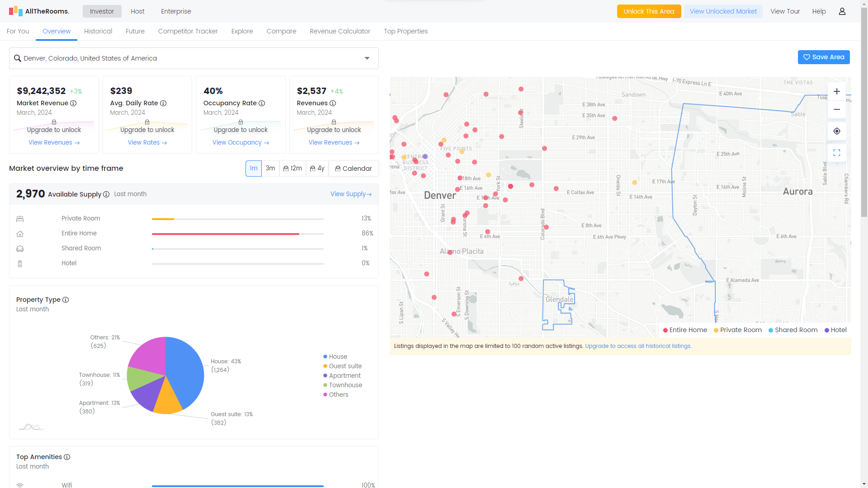The height and width of the screenshot is (488, 868).
Task: Switch to Enterprise mode
Action: pos(176,11)
